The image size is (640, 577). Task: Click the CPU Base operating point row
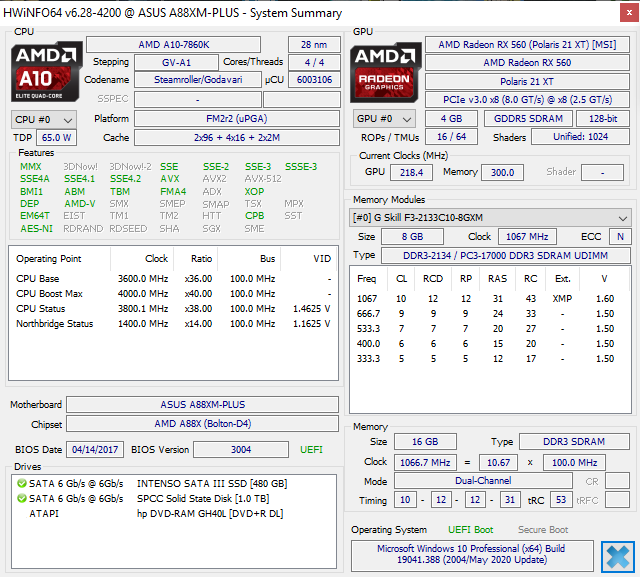[x=173, y=279]
